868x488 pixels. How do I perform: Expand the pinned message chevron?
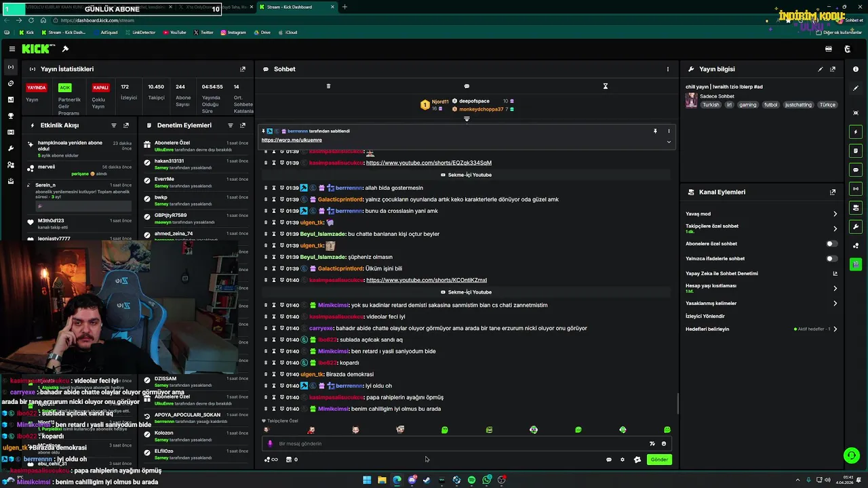(669, 142)
